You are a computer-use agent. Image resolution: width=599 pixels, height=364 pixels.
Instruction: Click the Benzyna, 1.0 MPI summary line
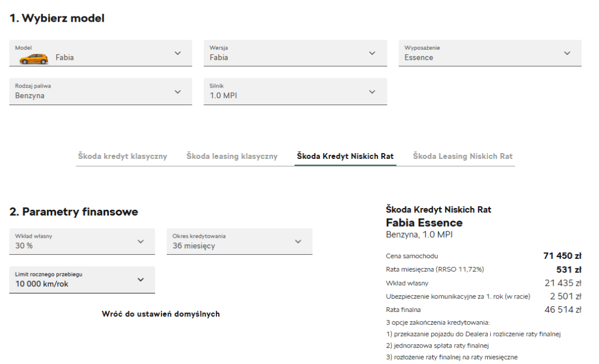(x=419, y=235)
